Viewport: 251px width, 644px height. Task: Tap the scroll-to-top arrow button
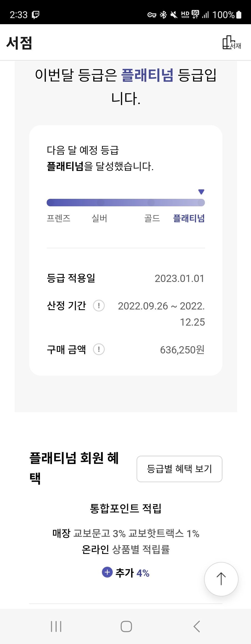(x=221, y=579)
